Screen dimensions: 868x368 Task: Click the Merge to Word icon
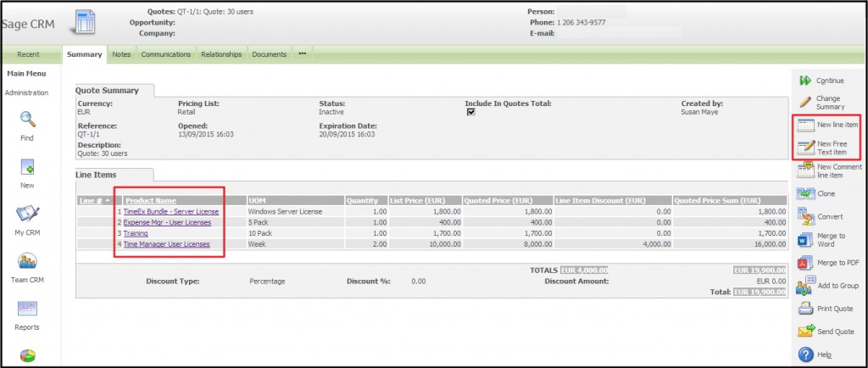[805, 240]
